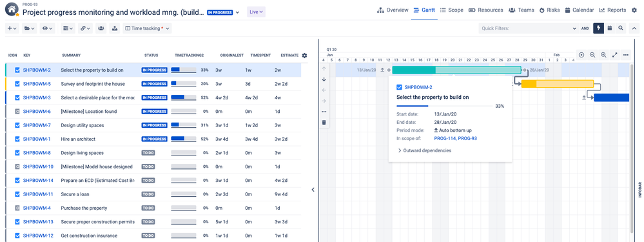Click the calendar icon beside filters

tap(610, 28)
